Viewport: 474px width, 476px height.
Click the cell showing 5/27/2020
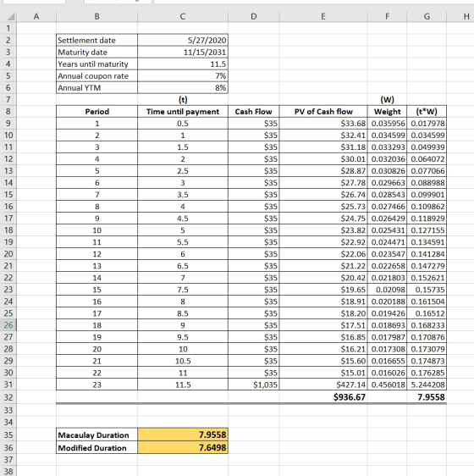pyautogui.click(x=183, y=40)
